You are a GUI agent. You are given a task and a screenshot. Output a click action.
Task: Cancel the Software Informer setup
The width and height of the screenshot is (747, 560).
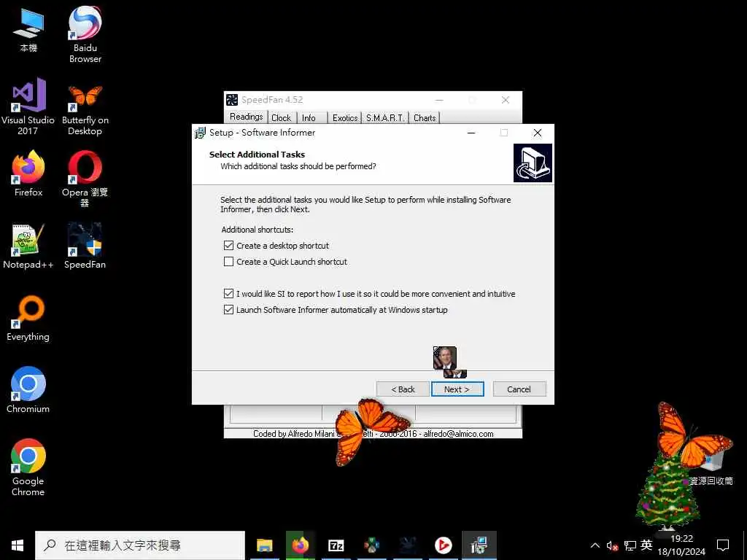click(519, 389)
